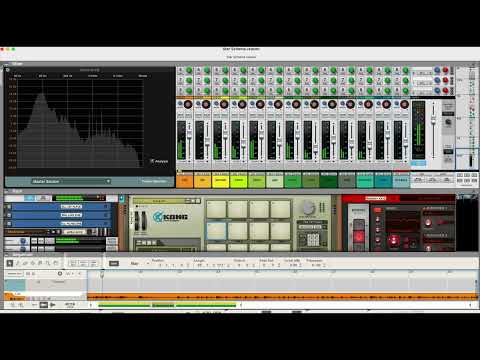Screen dimensions: 480x360
Task: Click the arrow on the Master Section dropdown
Action: coord(108,181)
